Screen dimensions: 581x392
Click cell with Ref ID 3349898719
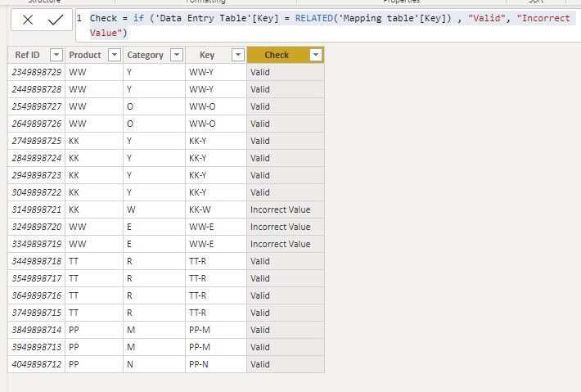[x=36, y=244]
